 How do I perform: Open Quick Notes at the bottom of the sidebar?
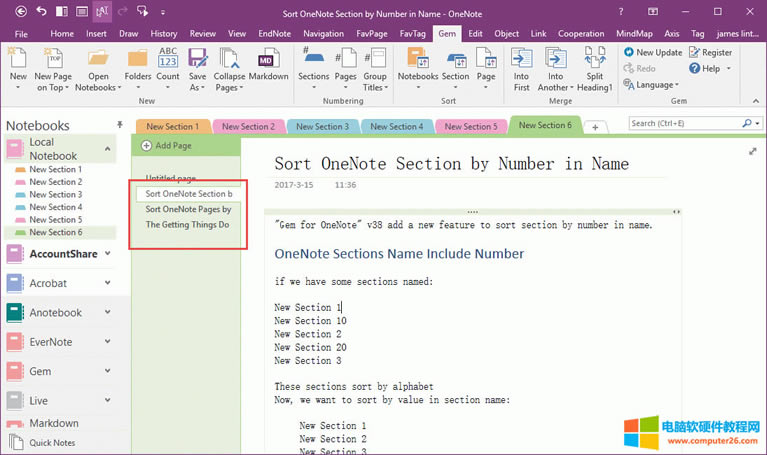pyautogui.click(x=52, y=443)
